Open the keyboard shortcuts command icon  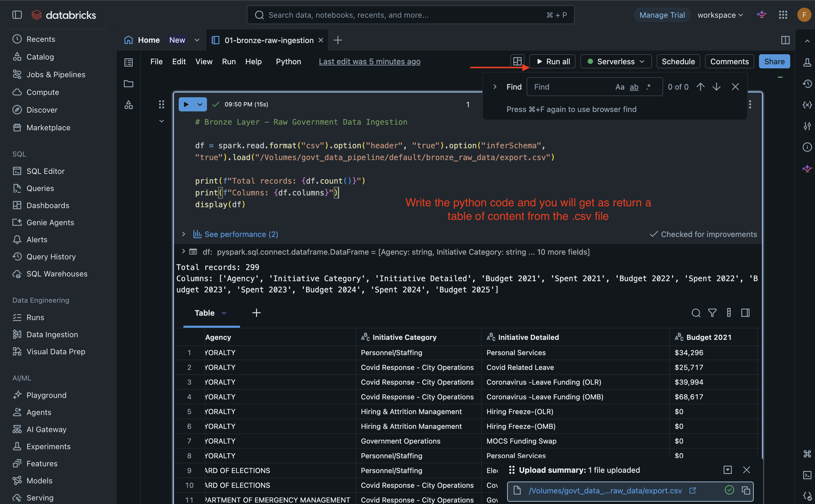click(x=807, y=454)
